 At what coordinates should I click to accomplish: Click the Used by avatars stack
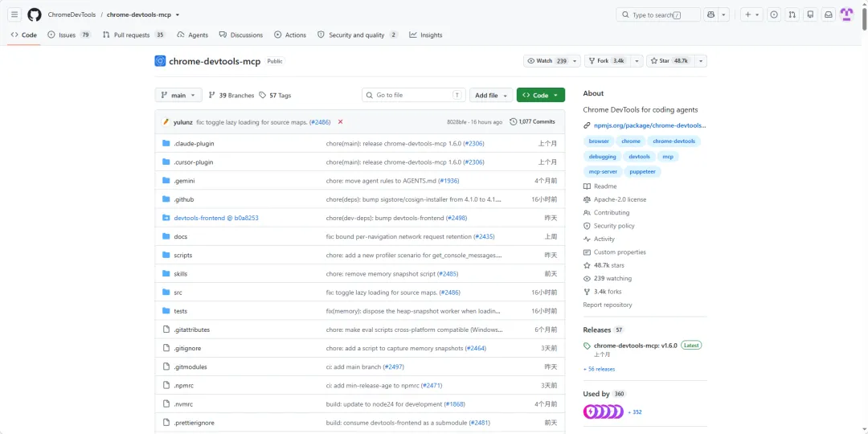(x=604, y=411)
